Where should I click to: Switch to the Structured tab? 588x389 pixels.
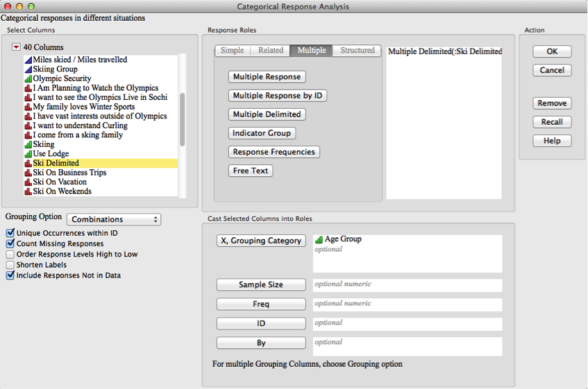tap(357, 50)
